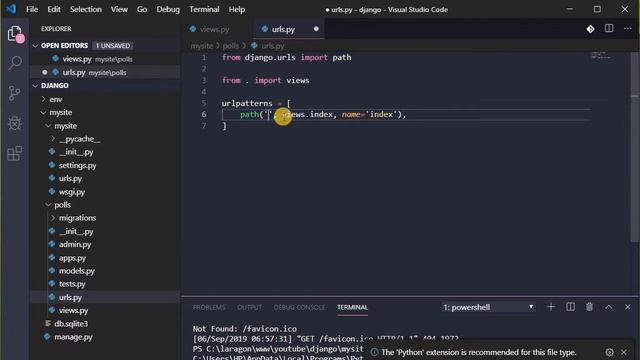The height and width of the screenshot is (360, 640).
Task: Open the Extensions view
Action: [x=15, y=153]
